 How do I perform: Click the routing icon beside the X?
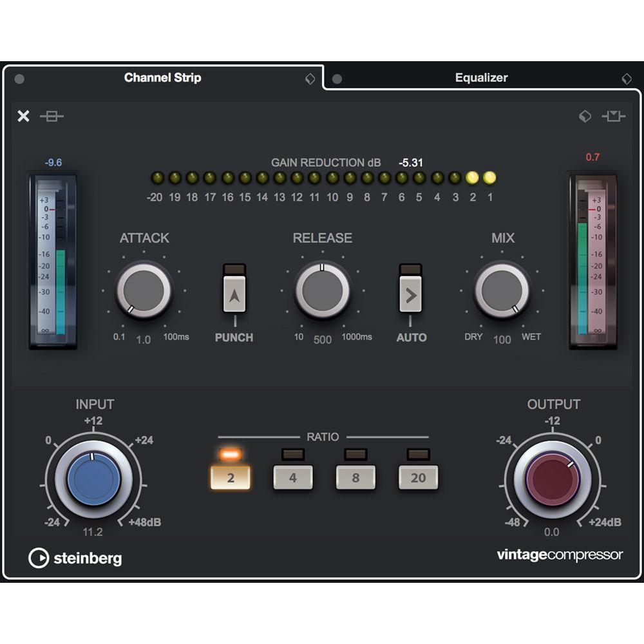[53, 116]
